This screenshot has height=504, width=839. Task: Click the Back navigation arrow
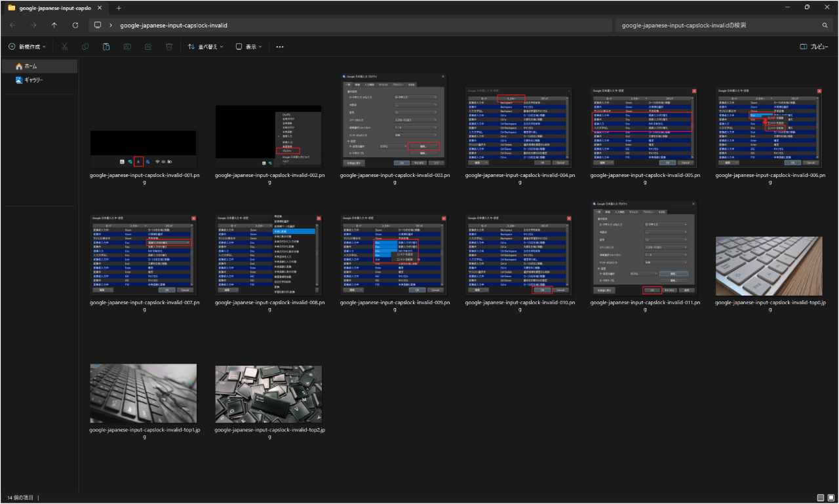point(12,25)
